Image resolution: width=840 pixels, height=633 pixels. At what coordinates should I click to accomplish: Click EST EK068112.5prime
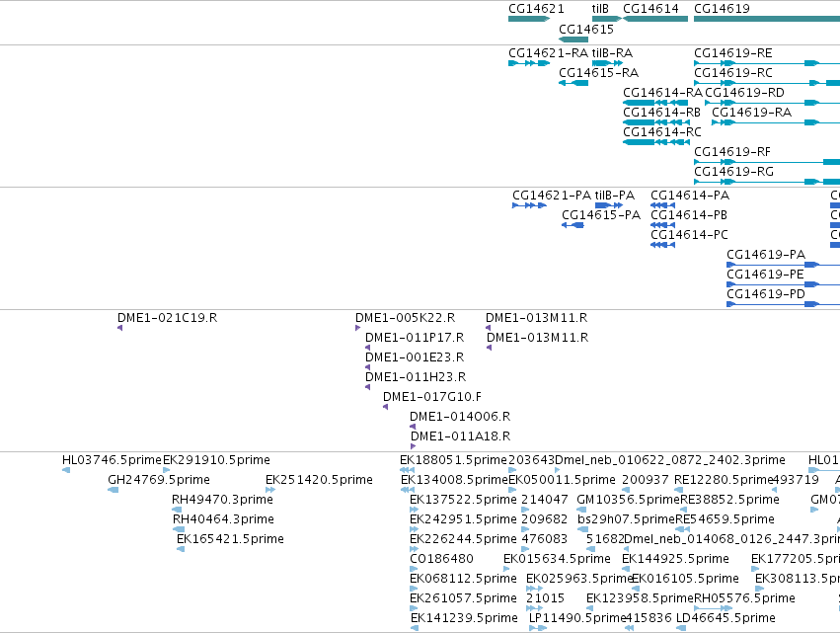[414, 590]
